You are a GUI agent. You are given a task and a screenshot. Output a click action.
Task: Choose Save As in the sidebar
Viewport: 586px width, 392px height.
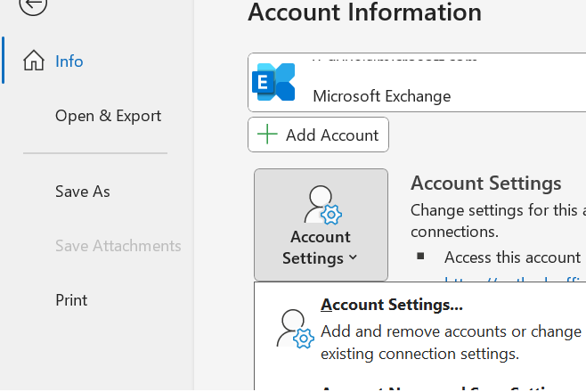pos(83,192)
